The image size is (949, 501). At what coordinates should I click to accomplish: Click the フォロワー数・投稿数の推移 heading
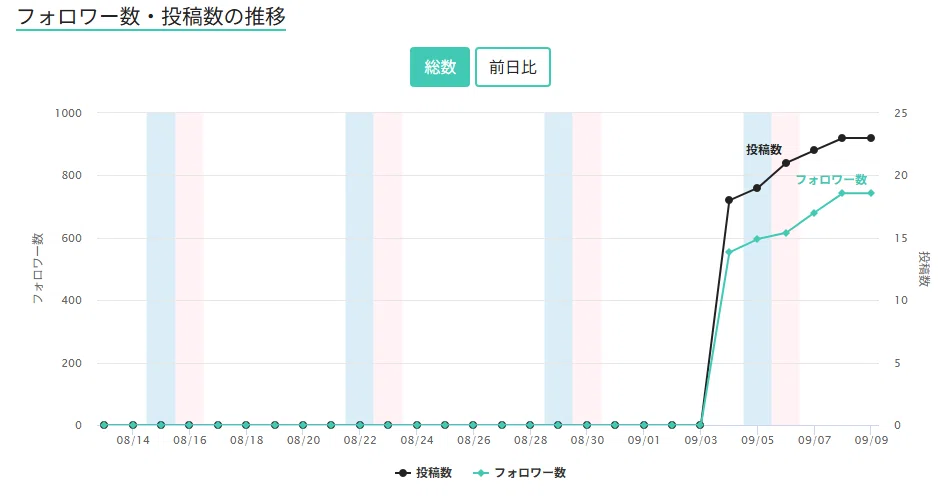pos(151,17)
